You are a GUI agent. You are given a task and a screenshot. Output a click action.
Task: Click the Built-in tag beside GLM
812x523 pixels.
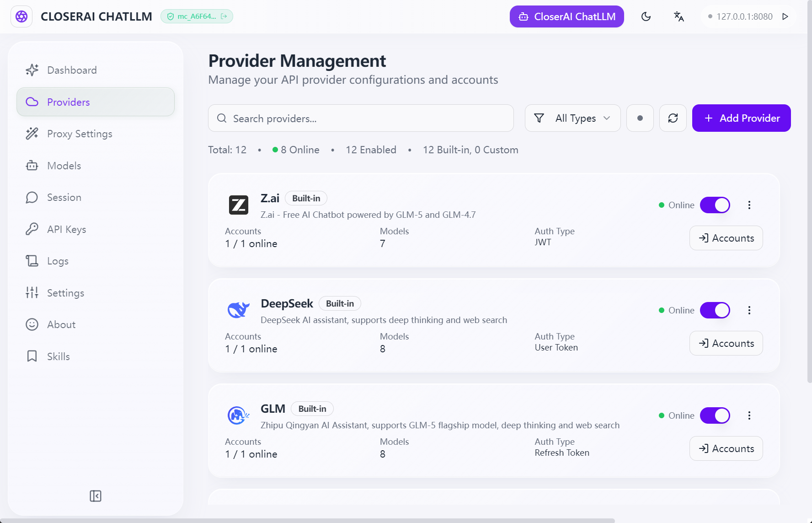pyautogui.click(x=312, y=409)
